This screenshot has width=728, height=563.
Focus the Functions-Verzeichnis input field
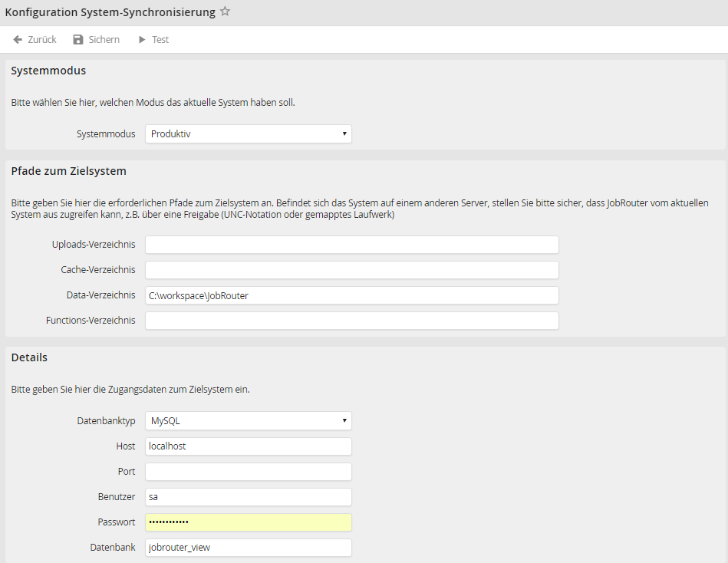352,321
